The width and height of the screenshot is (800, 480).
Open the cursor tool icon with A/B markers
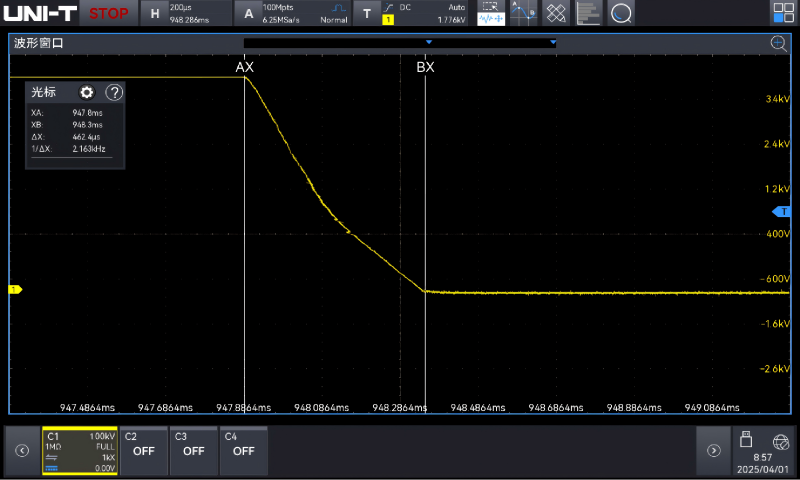pos(523,13)
